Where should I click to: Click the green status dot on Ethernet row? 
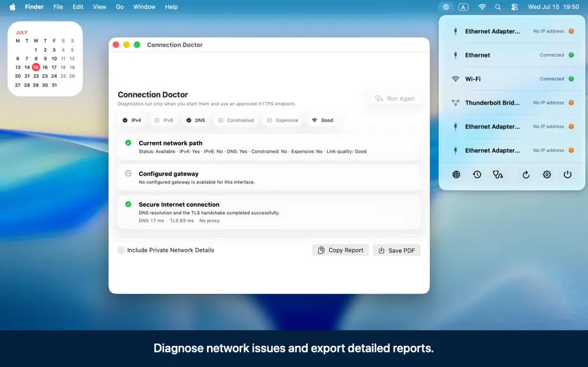point(571,55)
